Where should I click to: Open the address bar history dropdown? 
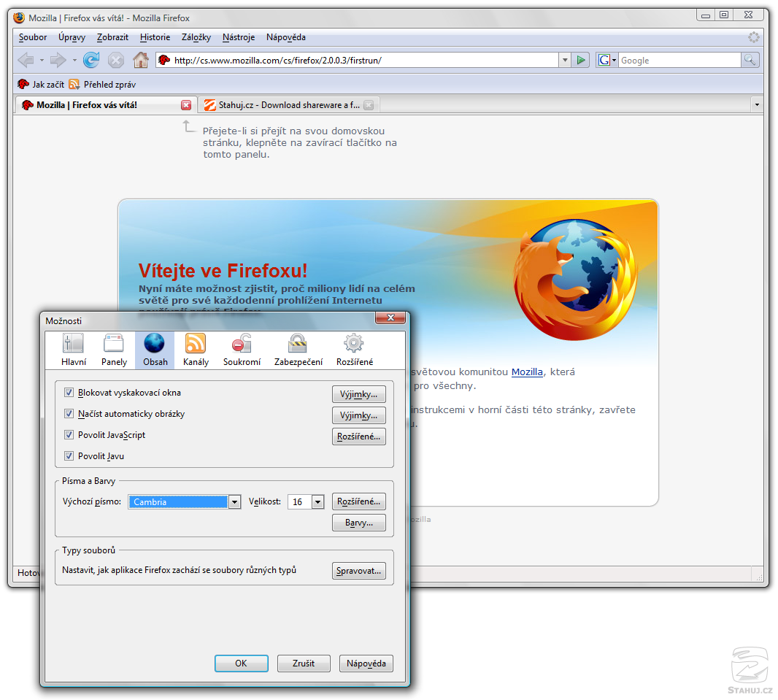point(565,60)
